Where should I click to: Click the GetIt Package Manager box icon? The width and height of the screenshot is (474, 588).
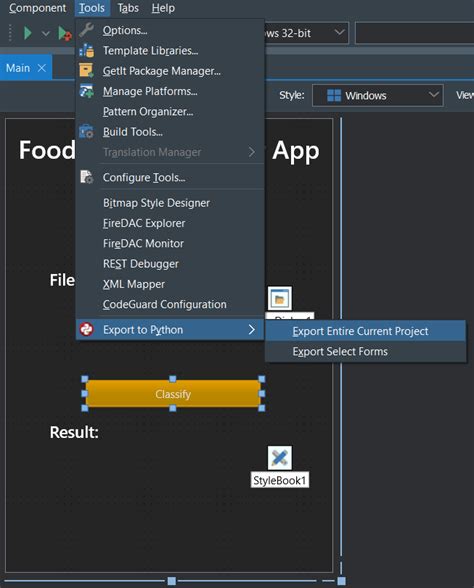[86, 70]
